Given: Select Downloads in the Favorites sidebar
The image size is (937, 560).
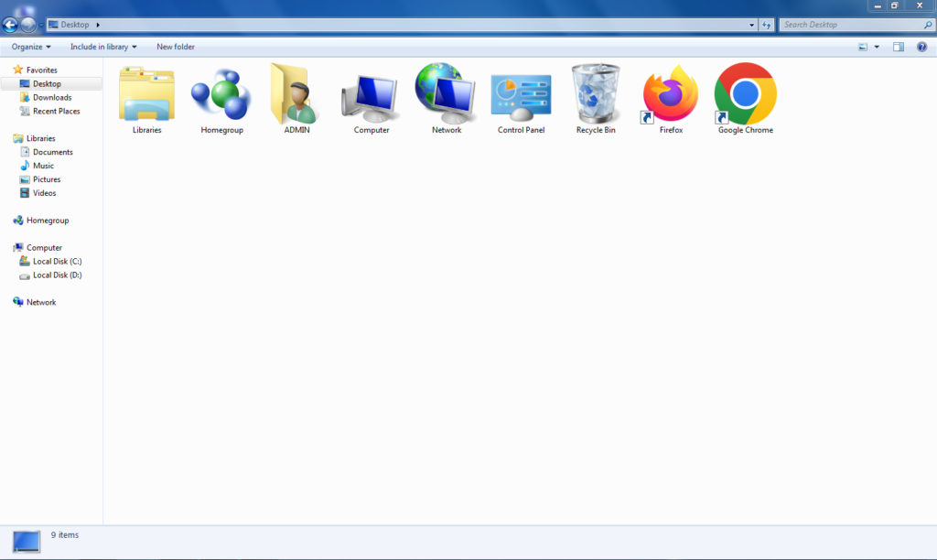Looking at the screenshot, I should (x=51, y=97).
